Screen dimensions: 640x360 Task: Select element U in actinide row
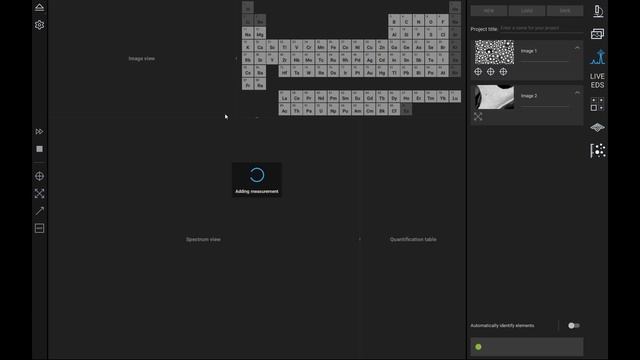[x=321, y=109]
